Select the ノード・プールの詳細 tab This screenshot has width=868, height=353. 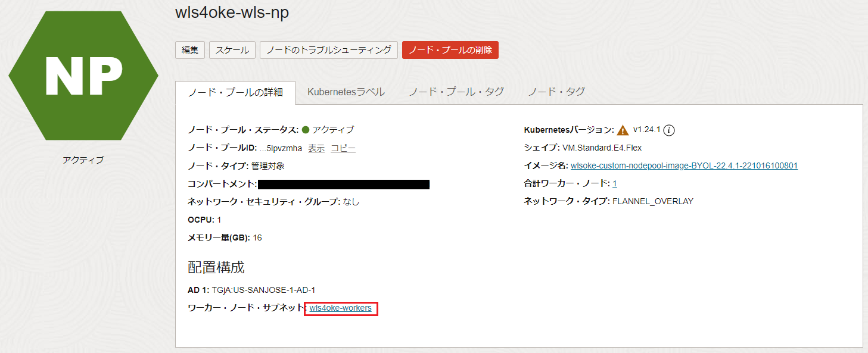235,92
